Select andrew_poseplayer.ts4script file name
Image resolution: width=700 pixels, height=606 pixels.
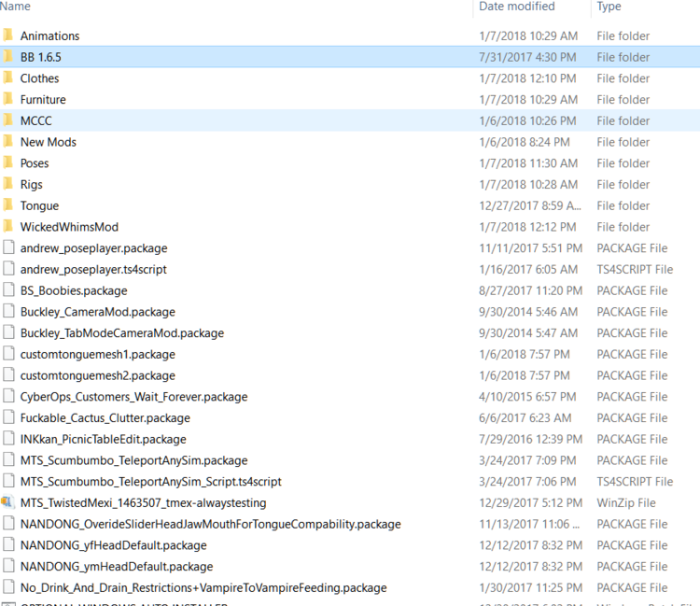pos(93,270)
